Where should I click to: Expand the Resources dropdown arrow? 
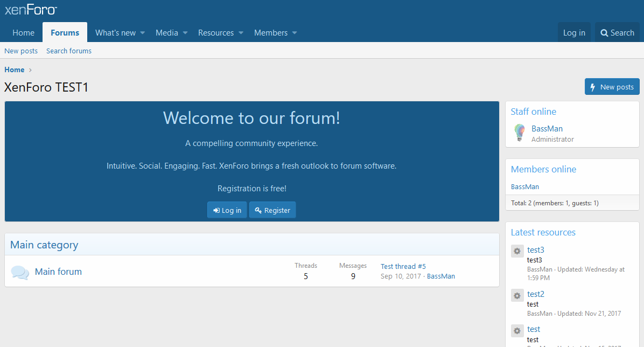pos(241,33)
